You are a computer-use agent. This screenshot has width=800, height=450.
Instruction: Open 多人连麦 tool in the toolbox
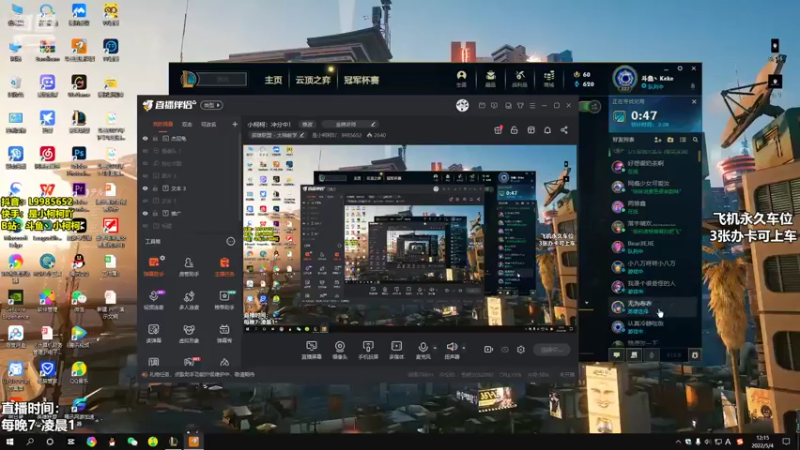coord(188,300)
